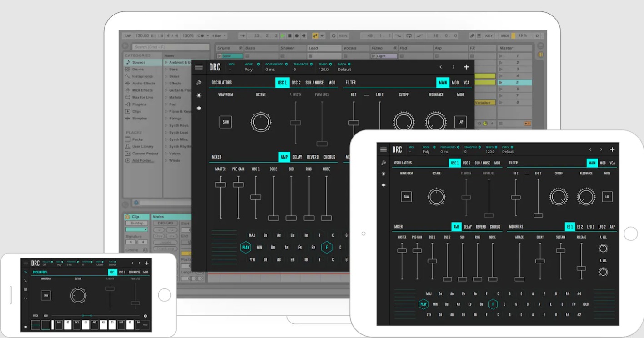644x338 pixels.
Task: Click the TAP tempo button in Ableton
Action: click(x=128, y=35)
